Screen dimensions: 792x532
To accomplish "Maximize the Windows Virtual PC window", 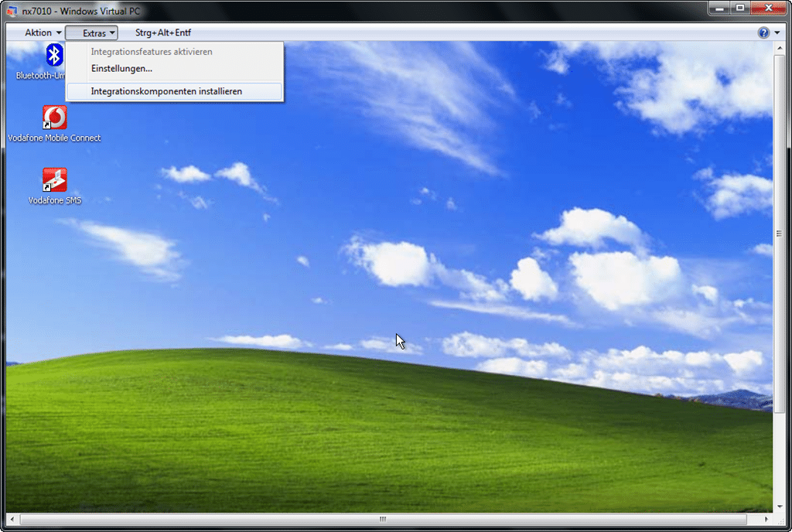I will point(740,8).
